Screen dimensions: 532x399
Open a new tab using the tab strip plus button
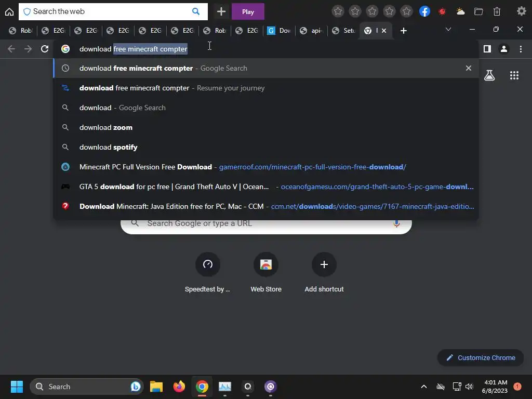tap(403, 31)
